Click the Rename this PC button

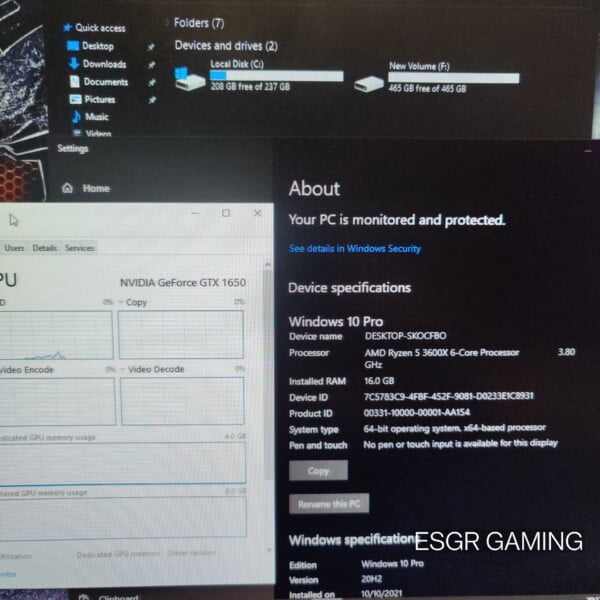click(x=329, y=504)
